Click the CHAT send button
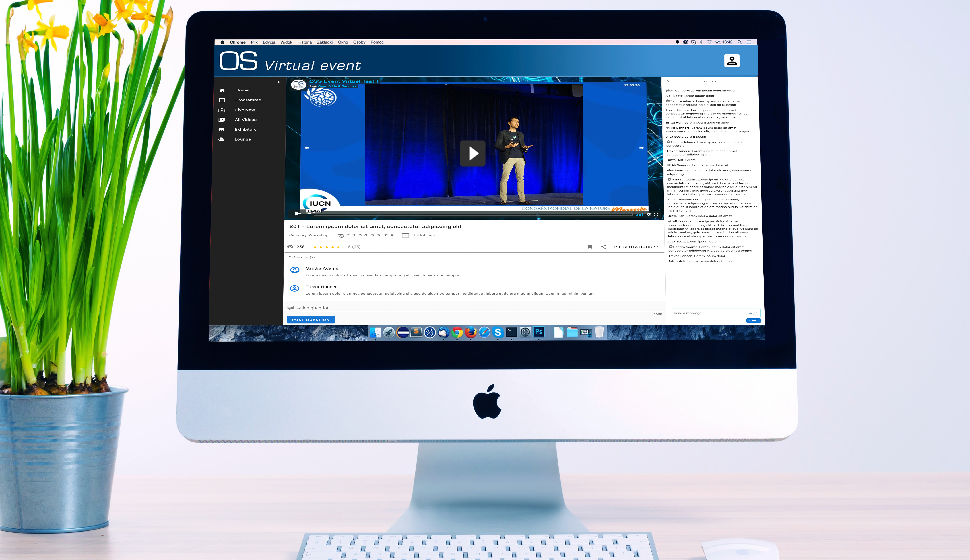Viewport: 970px width, 560px height. click(x=753, y=320)
